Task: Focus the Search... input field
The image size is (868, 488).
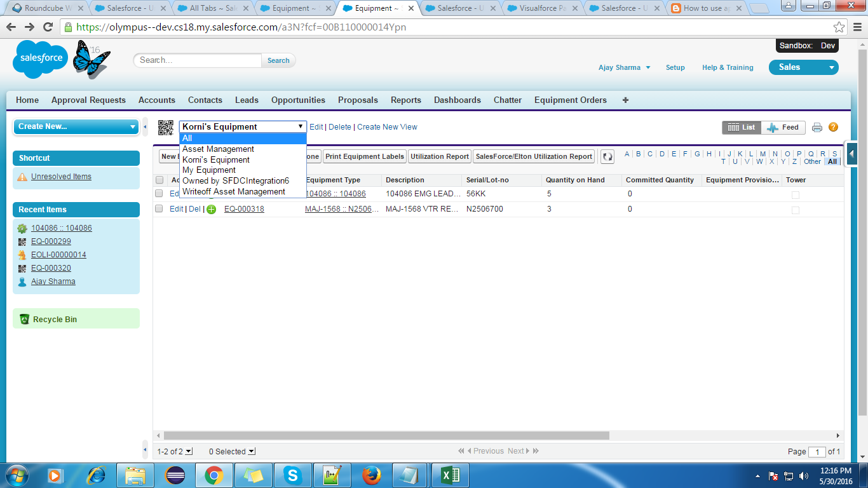Action: click(x=198, y=60)
